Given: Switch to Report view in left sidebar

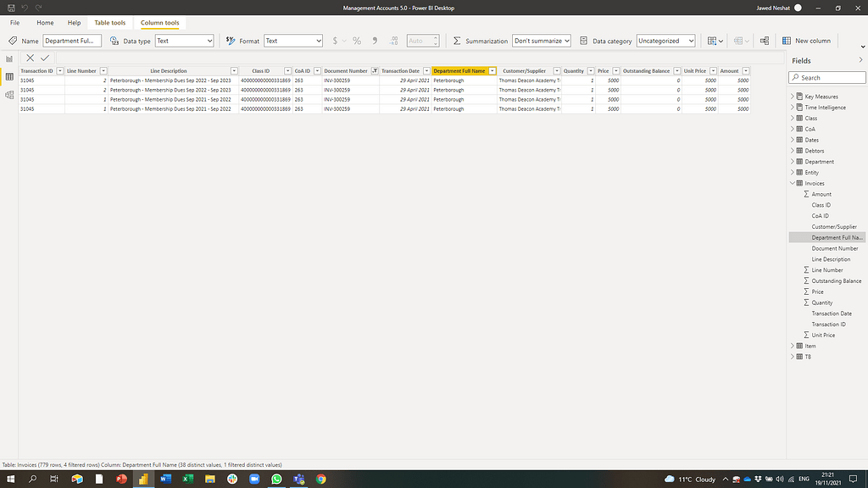Looking at the screenshot, I should [9, 58].
